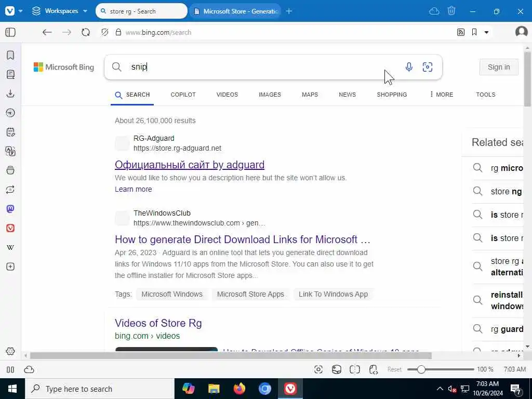Select the NEWS results tab
The width and height of the screenshot is (532, 399).
click(348, 95)
